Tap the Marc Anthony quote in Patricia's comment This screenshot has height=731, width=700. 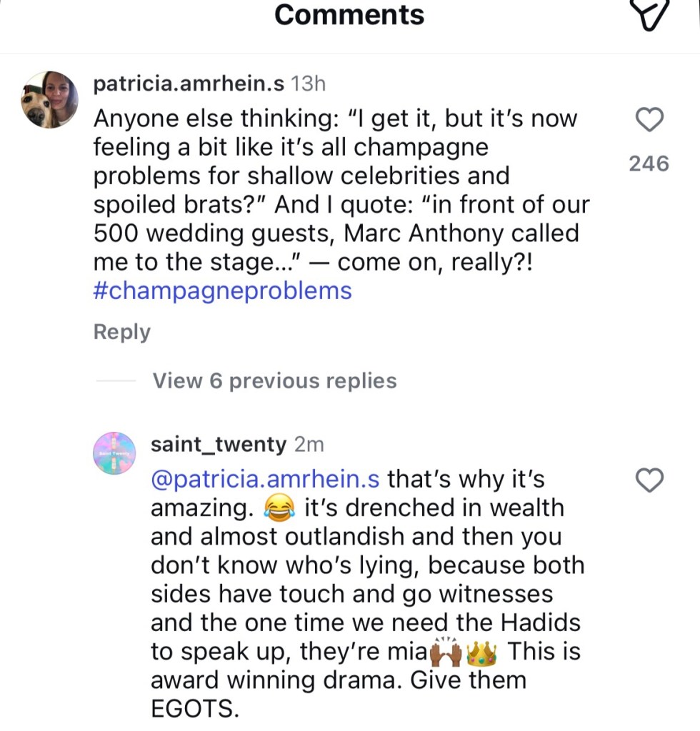pos(336,233)
